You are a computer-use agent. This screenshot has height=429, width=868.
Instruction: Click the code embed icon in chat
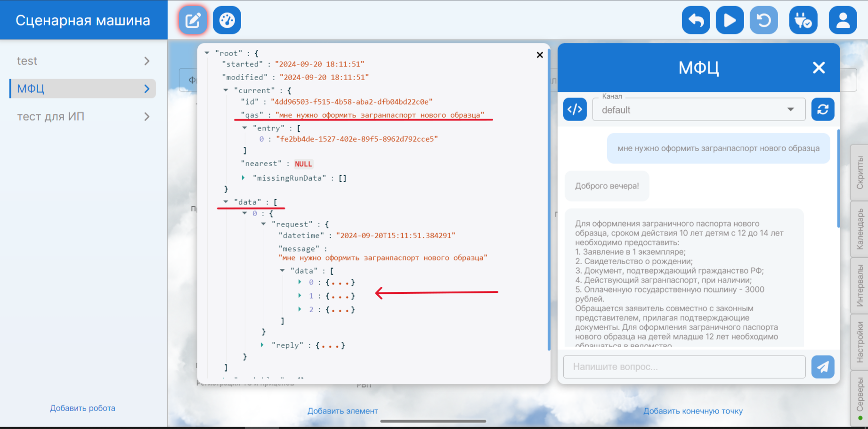[575, 110]
